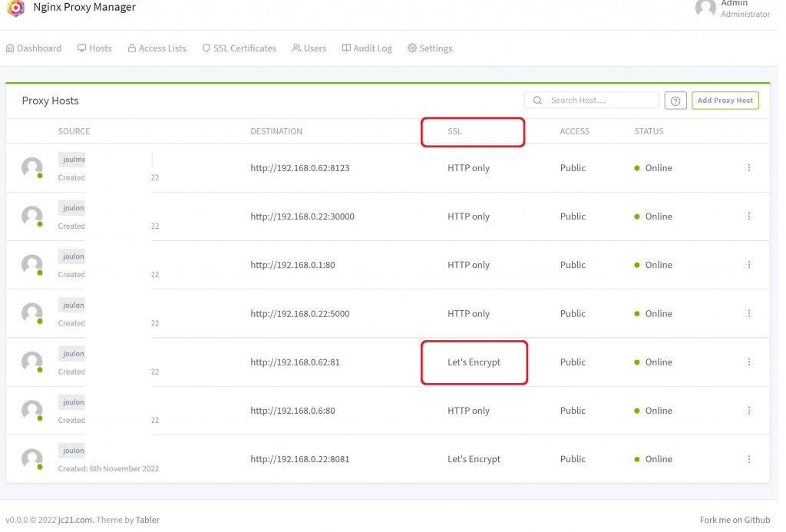Image resolution: width=786 pixels, height=532 pixels.
Task: Click destination http://192.168.0.62:8123
Action: point(300,168)
